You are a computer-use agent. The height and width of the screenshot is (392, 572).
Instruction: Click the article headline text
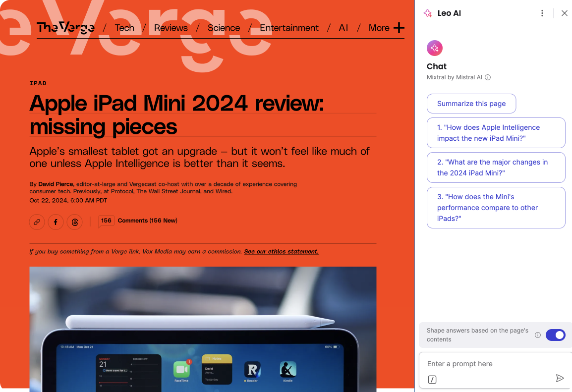(x=176, y=115)
